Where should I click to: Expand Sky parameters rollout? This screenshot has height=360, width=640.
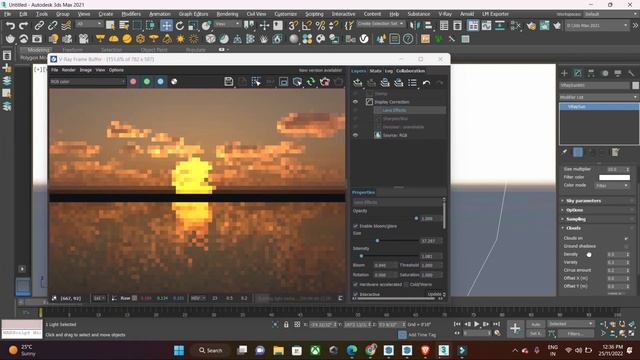point(583,201)
